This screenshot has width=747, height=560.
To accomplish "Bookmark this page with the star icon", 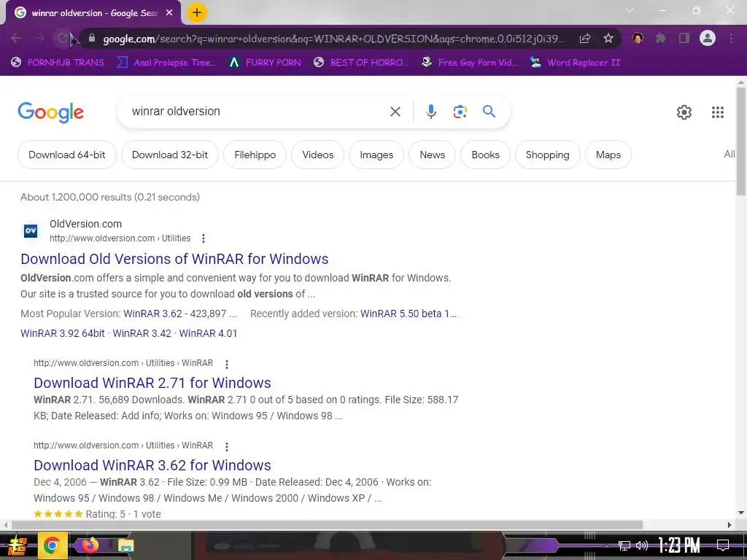I will pyautogui.click(x=608, y=38).
